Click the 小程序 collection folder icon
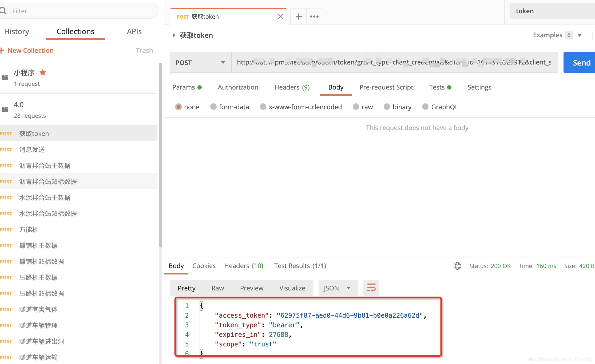Viewport: 595px width, 364px height. coord(5,77)
